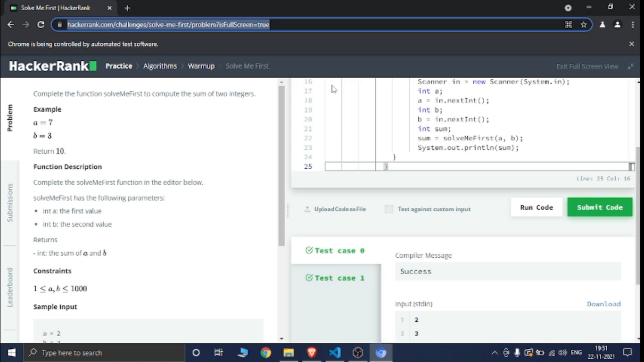Open the Leaderboard side tab
Image resolution: width=644 pixels, height=362 pixels.
click(x=10, y=287)
